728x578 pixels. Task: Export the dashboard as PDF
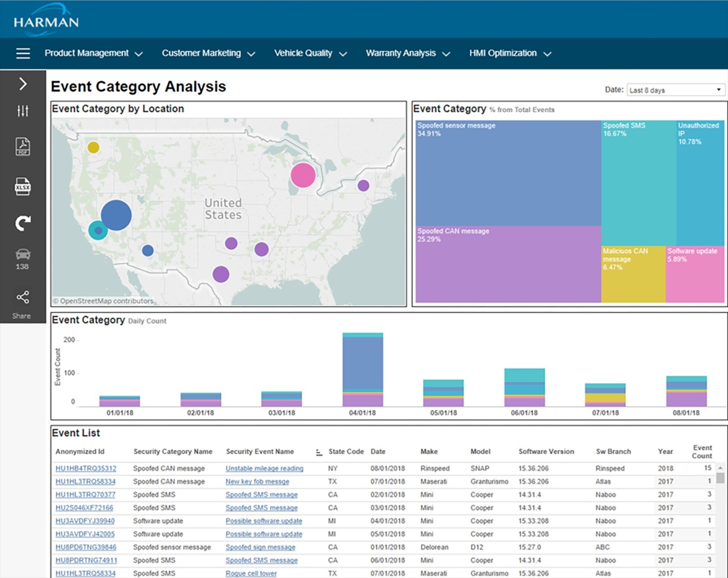click(23, 147)
